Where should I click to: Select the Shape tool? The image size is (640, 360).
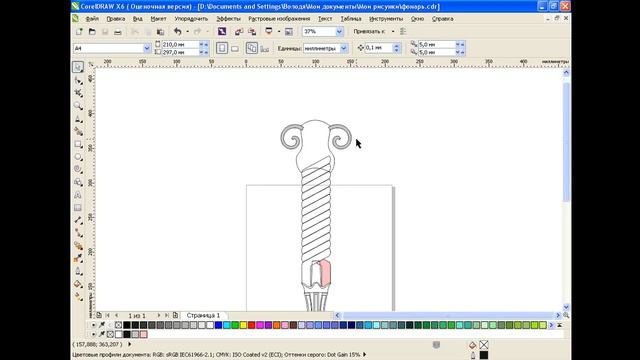(x=78, y=80)
